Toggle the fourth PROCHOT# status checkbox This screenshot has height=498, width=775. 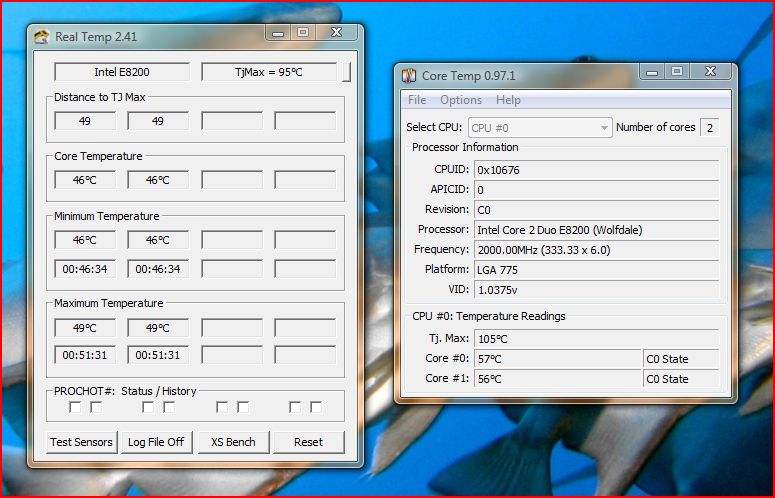(169, 407)
